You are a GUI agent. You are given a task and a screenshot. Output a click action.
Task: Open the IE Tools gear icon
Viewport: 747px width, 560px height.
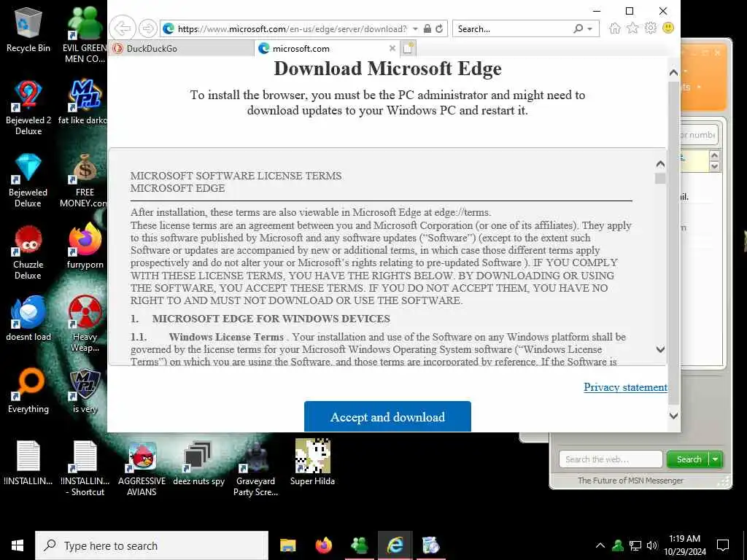650,28
